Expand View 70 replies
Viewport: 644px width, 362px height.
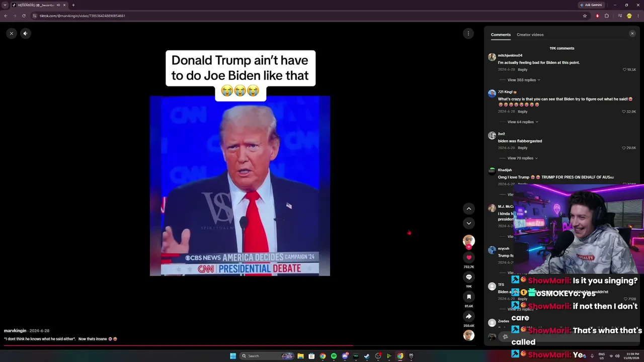coord(523,158)
